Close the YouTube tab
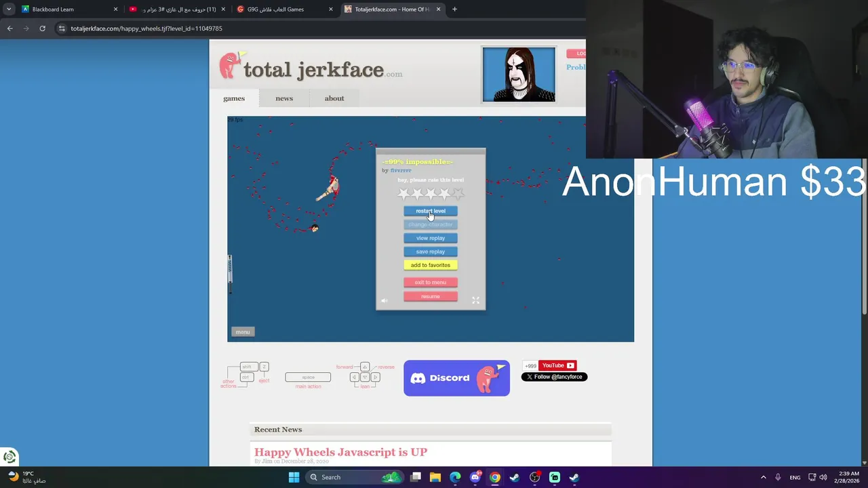This screenshot has width=868, height=488. [223, 9]
